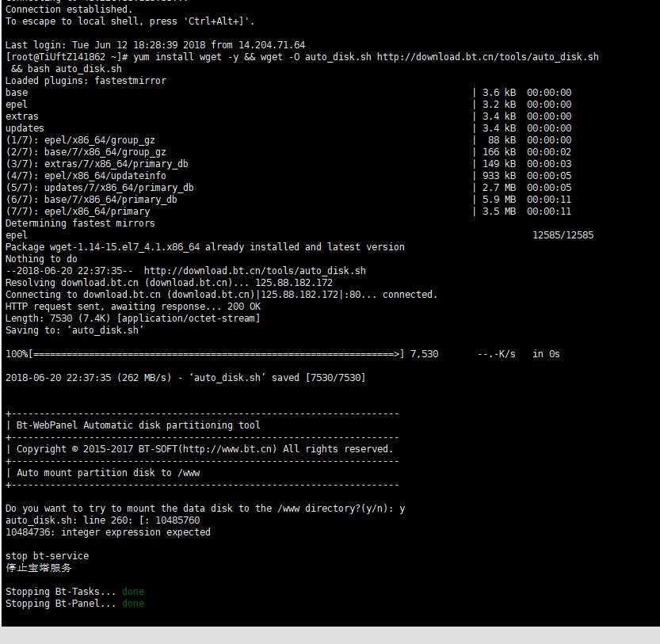Screen dimensions: 660x644
Task: Click the root@TiUftZ141862 shell prompt
Action: click(67, 57)
